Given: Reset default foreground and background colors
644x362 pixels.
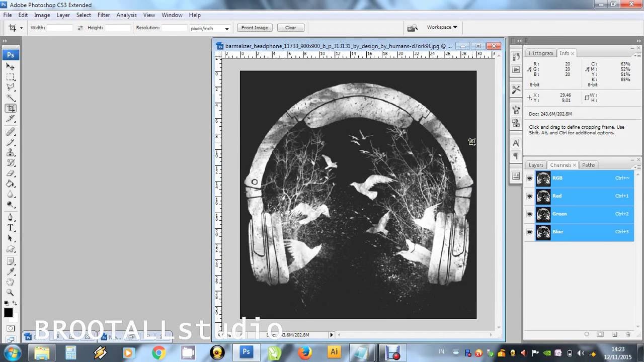Looking at the screenshot, I should 7,303.
